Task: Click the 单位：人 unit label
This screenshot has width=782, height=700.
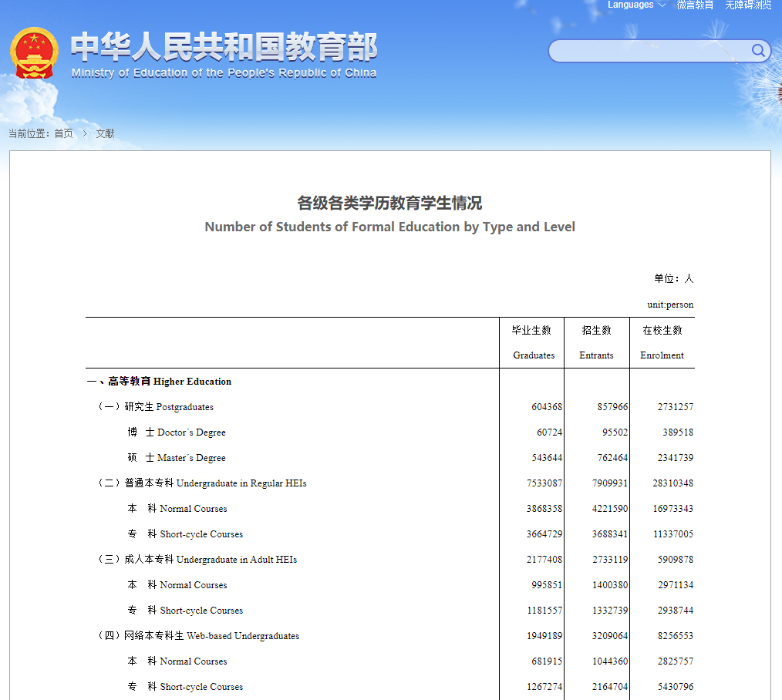Action: point(670,278)
